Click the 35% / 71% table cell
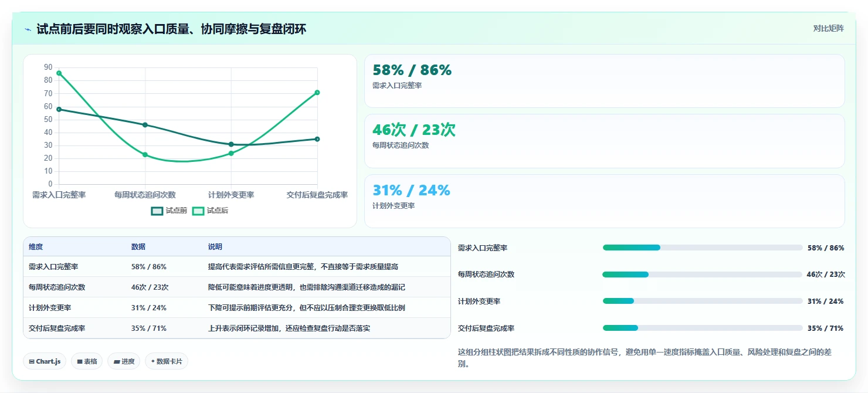This screenshot has width=868, height=393. tap(149, 328)
